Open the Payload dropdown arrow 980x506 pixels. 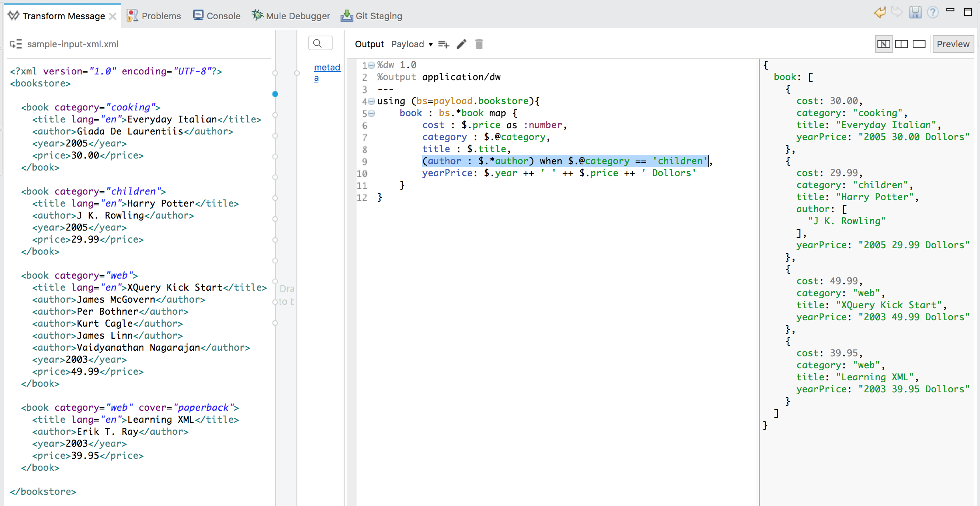click(431, 44)
